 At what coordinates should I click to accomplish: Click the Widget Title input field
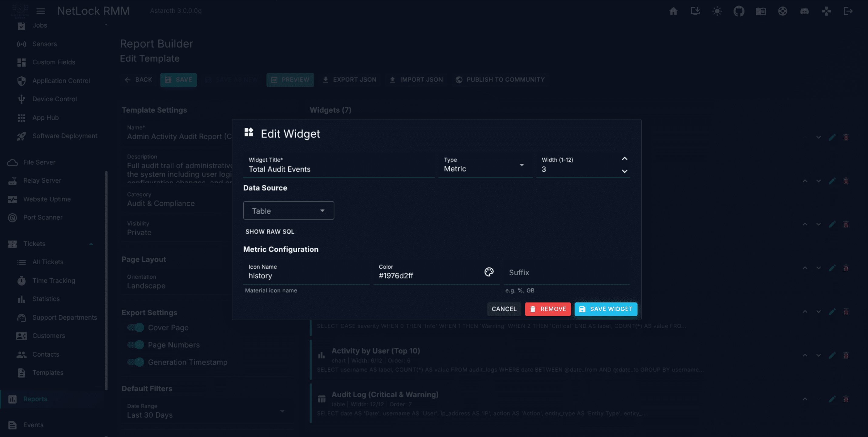coord(339,165)
